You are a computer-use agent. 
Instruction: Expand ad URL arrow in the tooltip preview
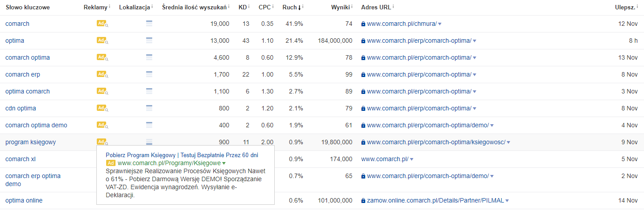coord(224,164)
